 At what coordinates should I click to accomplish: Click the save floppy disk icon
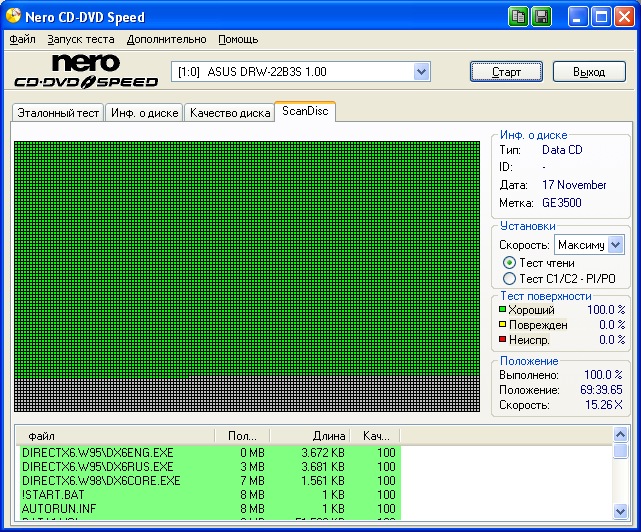point(541,17)
